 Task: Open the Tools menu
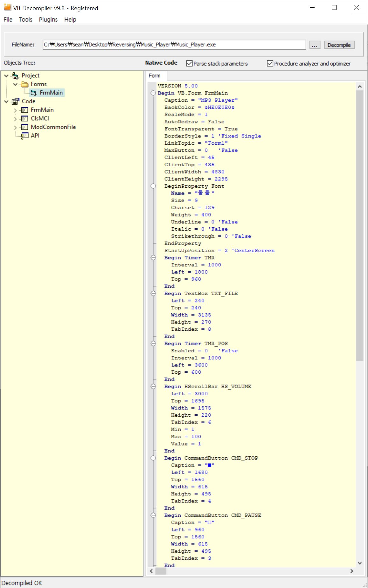25,19
